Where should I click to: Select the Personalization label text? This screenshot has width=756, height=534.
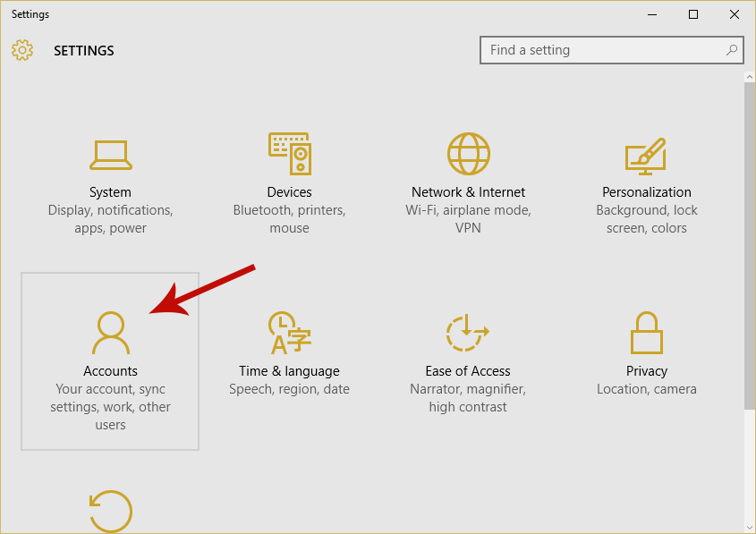point(647,191)
